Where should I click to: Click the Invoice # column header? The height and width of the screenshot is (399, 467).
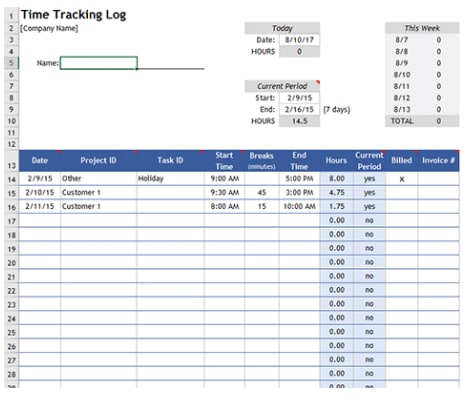(438, 161)
